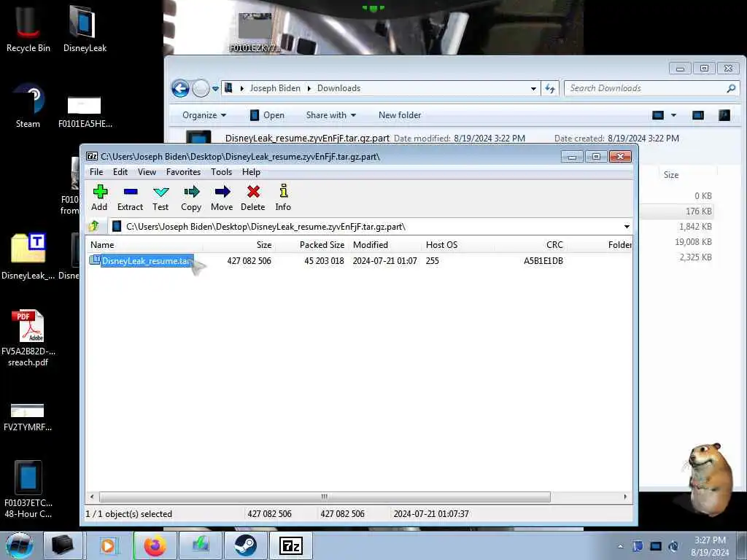Run Test on the archive
Viewport: 747px width, 560px height.
[x=160, y=198]
